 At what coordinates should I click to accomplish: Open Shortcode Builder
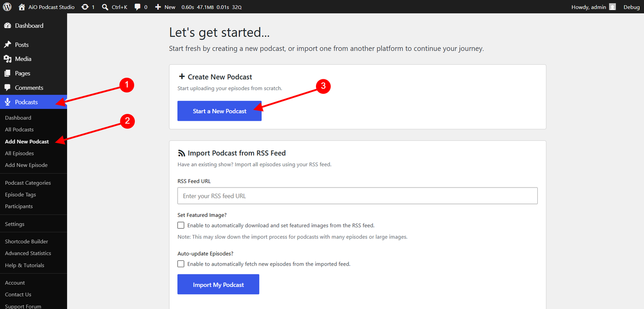[x=27, y=241]
